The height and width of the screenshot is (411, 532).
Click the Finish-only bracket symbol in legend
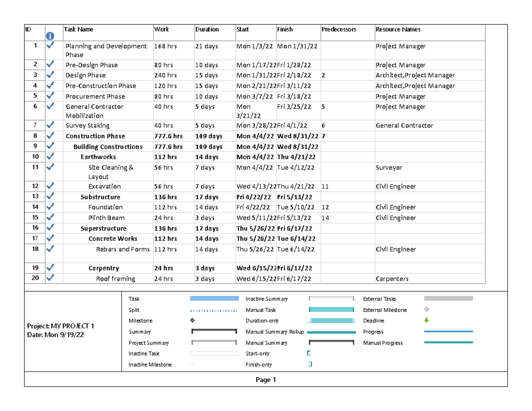tap(310, 364)
